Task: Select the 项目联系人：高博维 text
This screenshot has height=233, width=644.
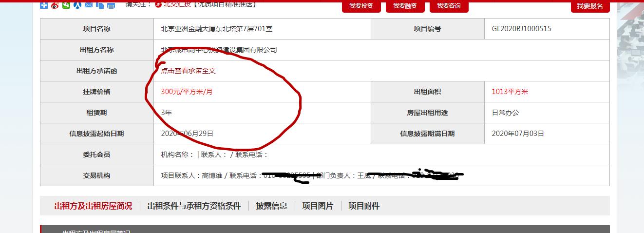Action: click(x=192, y=175)
